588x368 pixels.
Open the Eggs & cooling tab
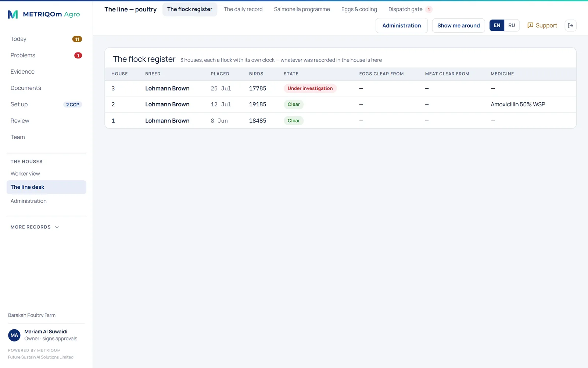[359, 9]
